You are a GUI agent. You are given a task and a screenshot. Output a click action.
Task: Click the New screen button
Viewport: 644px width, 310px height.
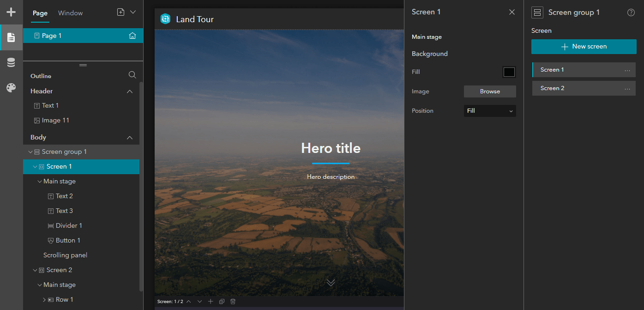click(x=584, y=47)
